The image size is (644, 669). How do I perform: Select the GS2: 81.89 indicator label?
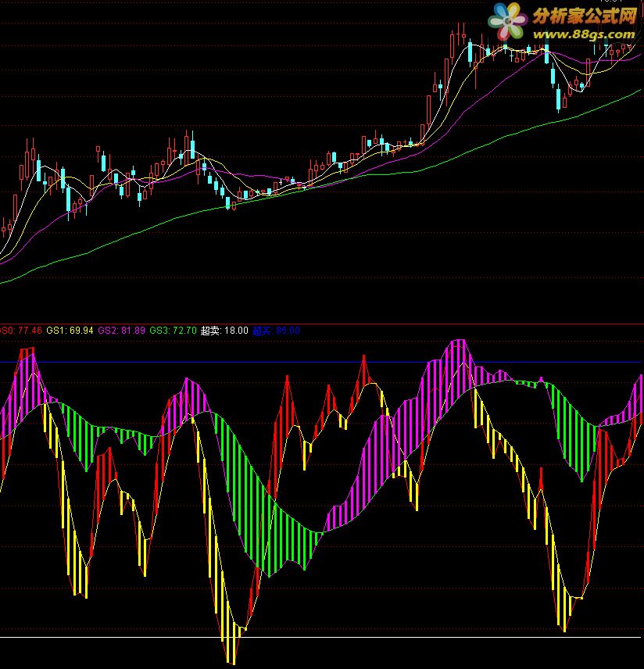122,331
